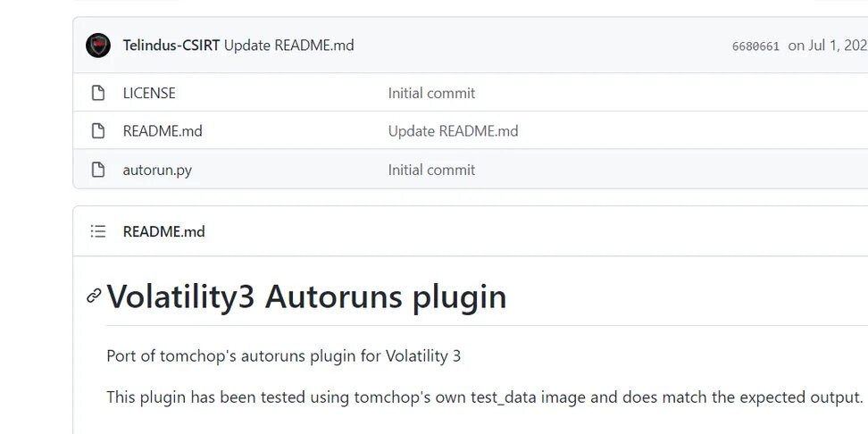Open latest commit message next to Telindus-CSIRT
The height and width of the screenshot is (434, 868).
pyautogui.click(x=288, y=46)
